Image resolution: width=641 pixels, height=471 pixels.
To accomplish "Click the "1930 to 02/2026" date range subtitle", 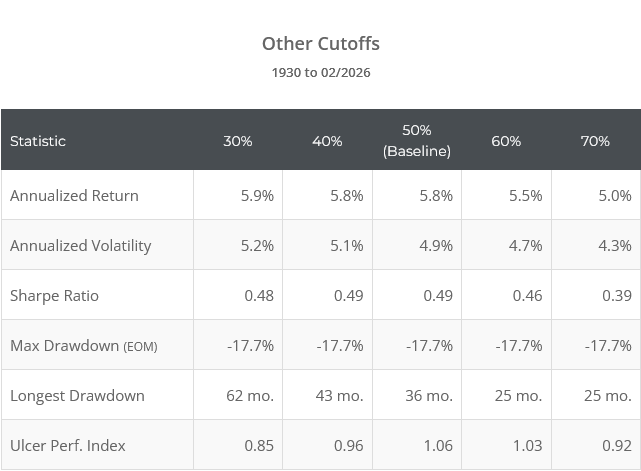I will (320, 72).
